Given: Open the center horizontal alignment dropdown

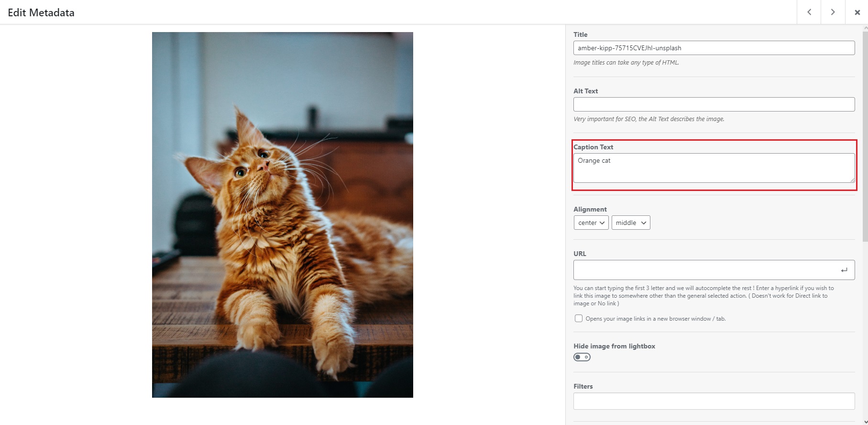Looking at the screenshot, I should pyautogui.click(x=591, y=223).
